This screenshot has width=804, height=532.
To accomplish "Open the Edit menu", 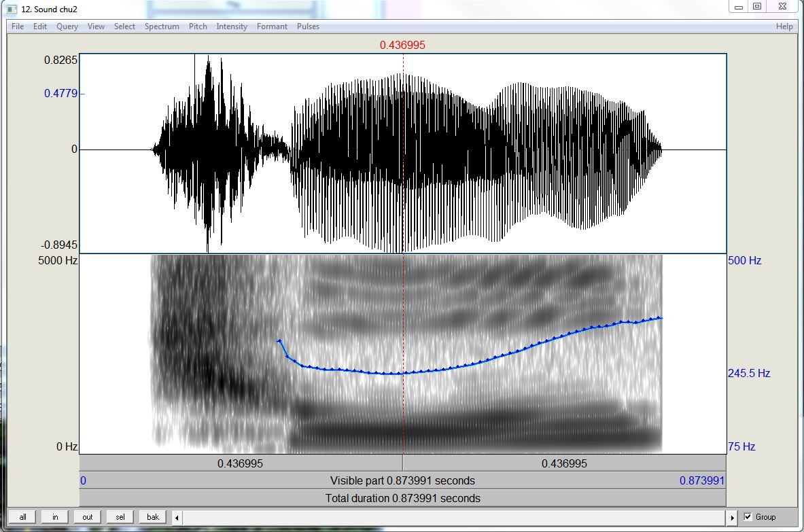I will [40, 26].
